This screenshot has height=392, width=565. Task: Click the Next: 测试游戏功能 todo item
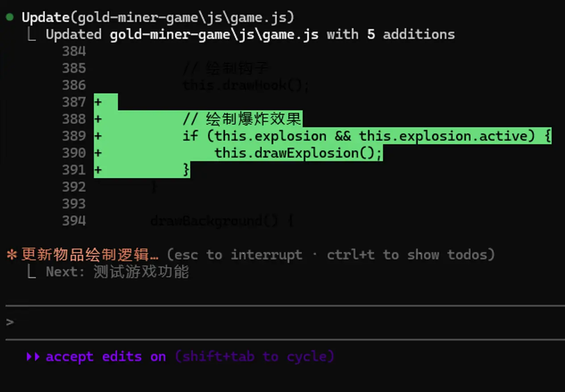117,272
